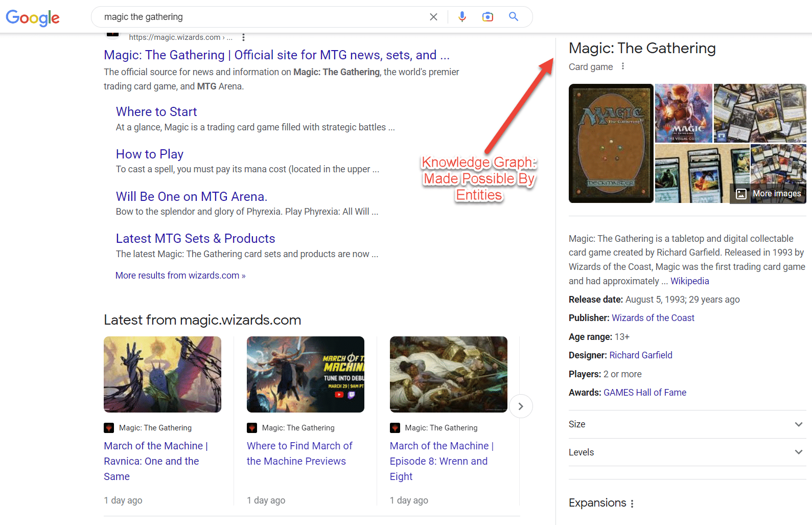Follow the Wizards of the Coast publisher link

tap(653, 318)
